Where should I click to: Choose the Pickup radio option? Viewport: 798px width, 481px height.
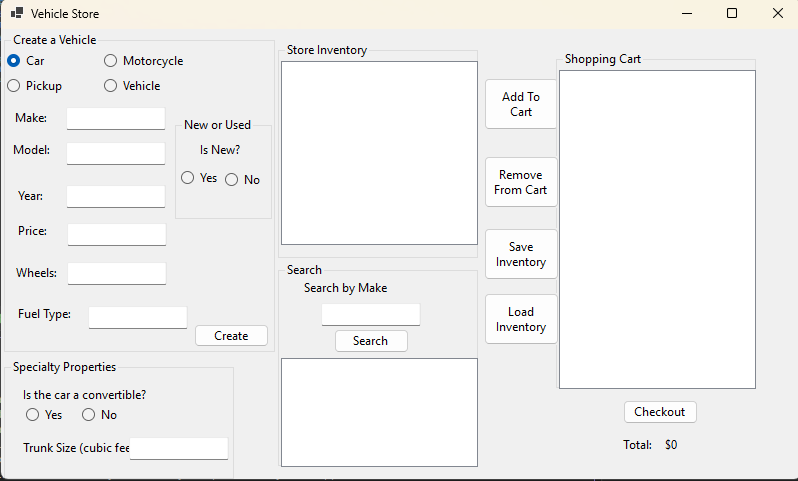[x=35, y=86]
